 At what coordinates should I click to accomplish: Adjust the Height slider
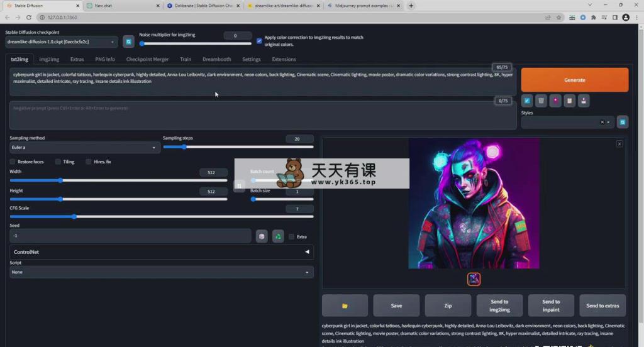pyautogui.click(x=118, y=199)
